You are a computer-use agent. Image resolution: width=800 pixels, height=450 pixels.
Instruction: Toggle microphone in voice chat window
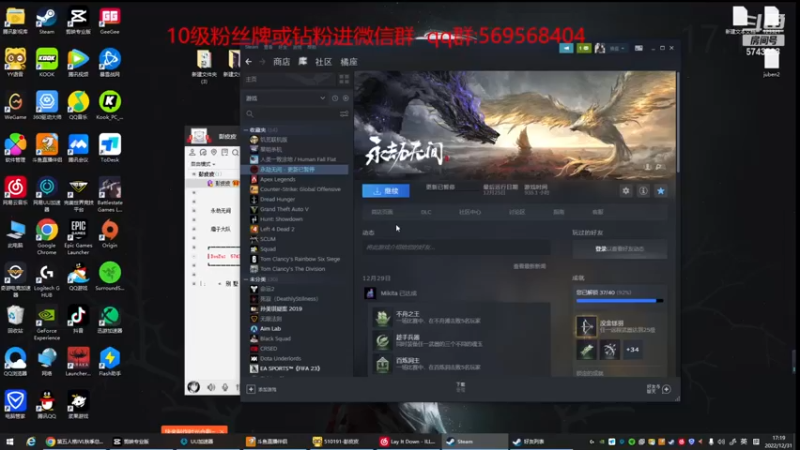tap(225, 388)
